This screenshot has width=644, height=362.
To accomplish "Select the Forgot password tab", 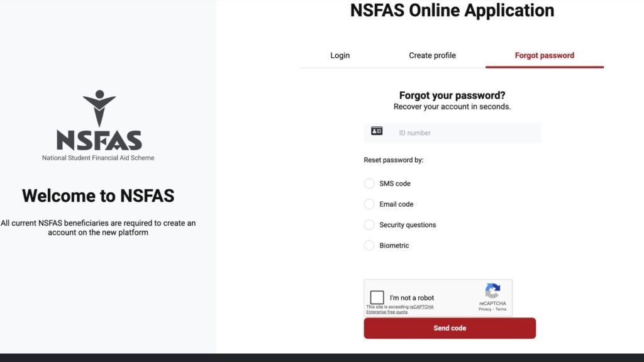I will click(544, 55).
